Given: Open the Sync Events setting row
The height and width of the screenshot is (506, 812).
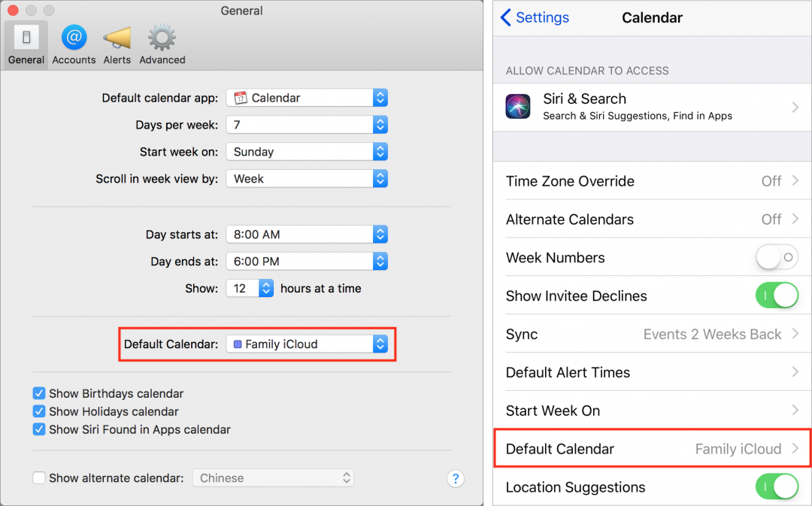Looking at the screenshot, I should pyautogui.click(x=653, y=334).
